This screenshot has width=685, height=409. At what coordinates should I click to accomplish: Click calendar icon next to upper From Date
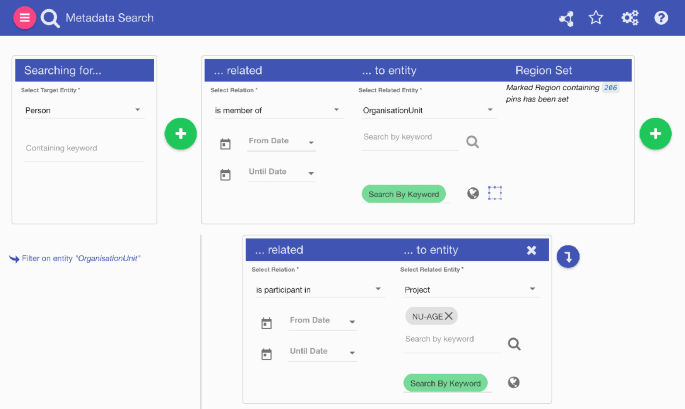tap(225, 144)
